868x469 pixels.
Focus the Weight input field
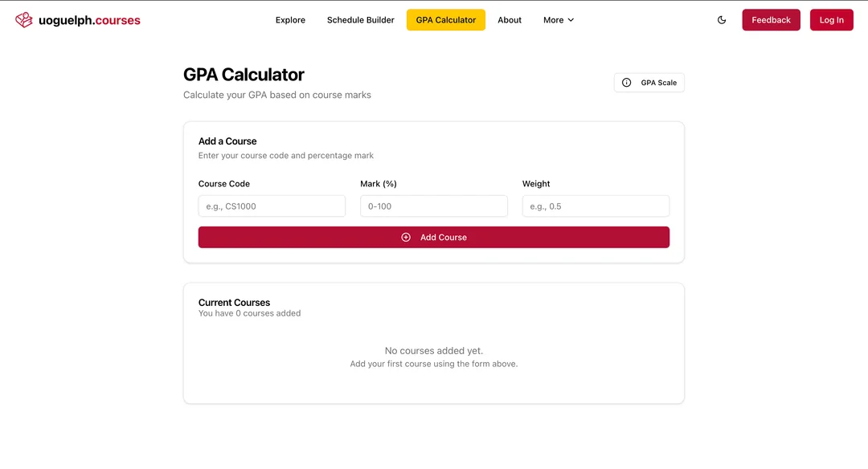(x=596, y=206)
